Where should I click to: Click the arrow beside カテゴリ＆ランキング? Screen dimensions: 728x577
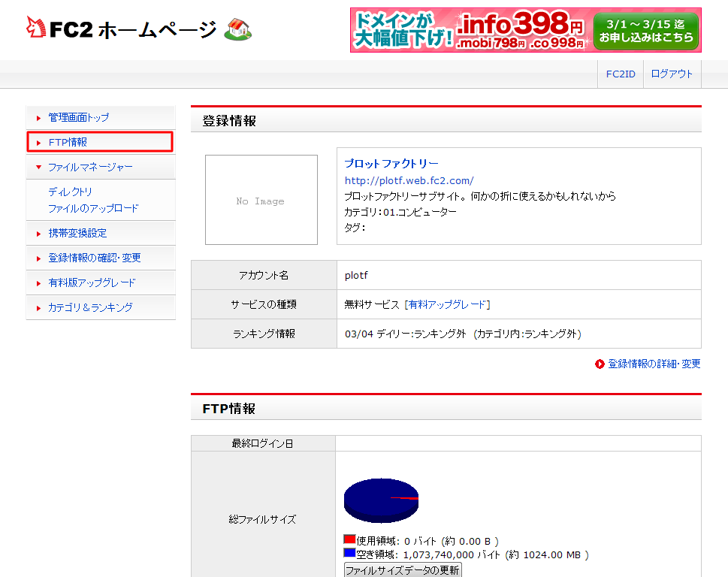click(x=38, y=308)
